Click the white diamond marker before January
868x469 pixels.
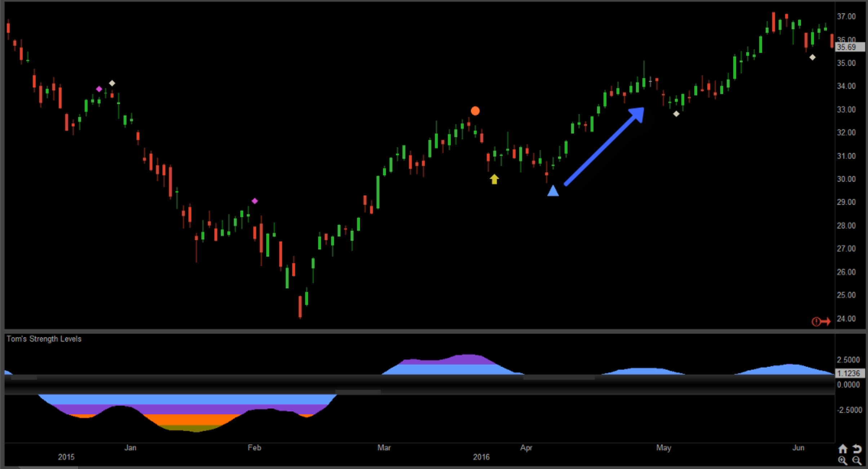[x=112, y=83]
